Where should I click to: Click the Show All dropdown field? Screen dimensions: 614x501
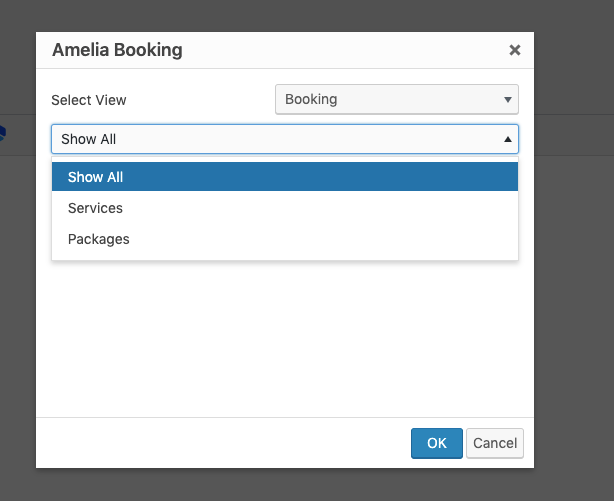pos(270,139)
